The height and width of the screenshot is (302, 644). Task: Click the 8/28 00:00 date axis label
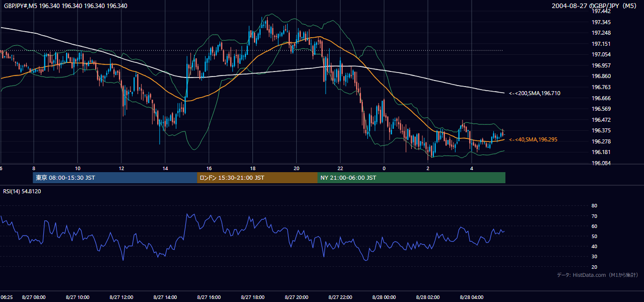point(384,297)
